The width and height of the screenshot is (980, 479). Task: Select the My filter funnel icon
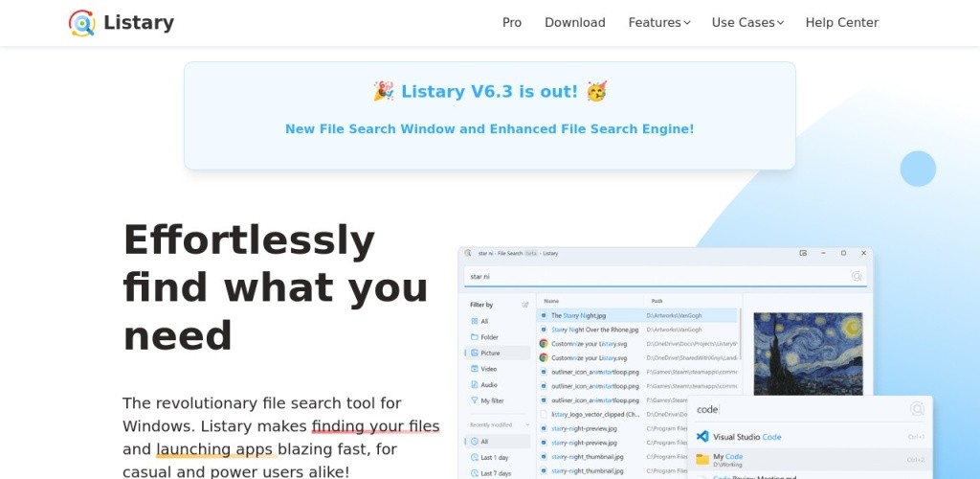(x=476, y=400)
